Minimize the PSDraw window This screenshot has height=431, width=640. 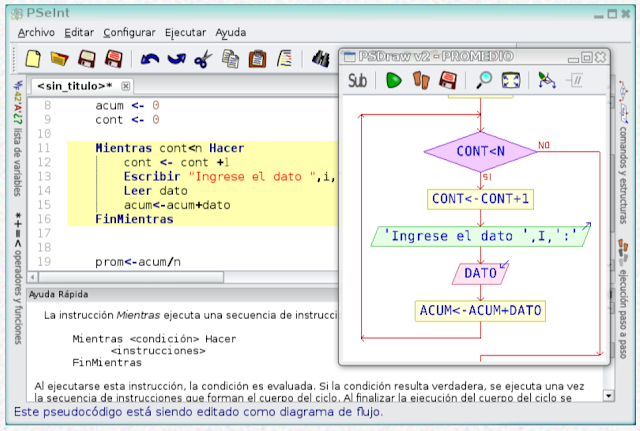[573, 59]
